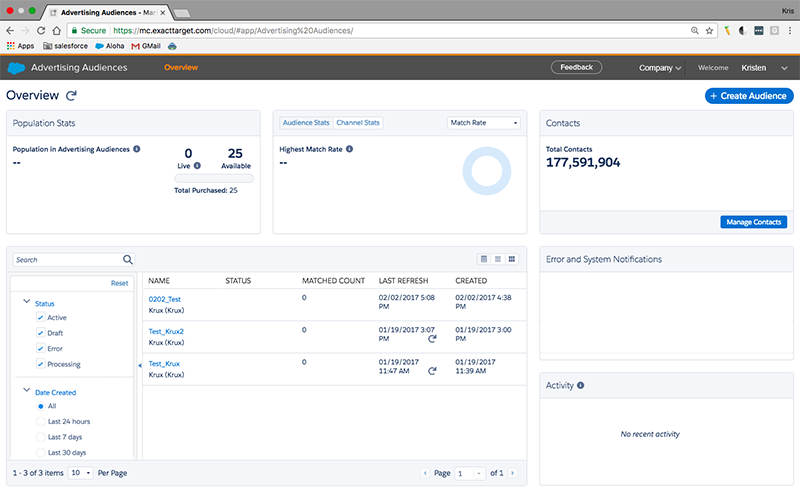Click the Live versus Available progress bar
This screenshot has height=500, width=800.
pos(214,178)
